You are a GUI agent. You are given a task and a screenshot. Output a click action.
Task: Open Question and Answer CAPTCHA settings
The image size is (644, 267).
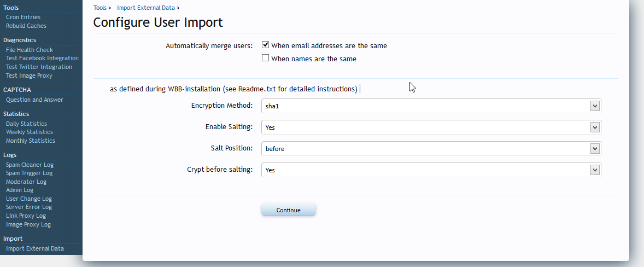34,100
